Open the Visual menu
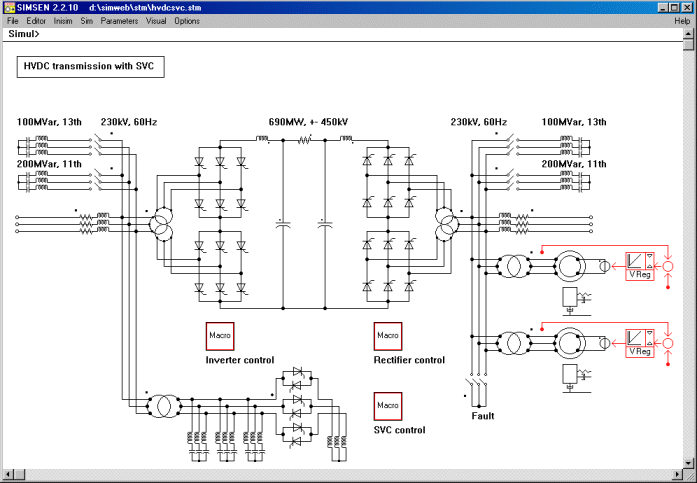Viewport: 697px width, 483px height. tap(156, 21)
